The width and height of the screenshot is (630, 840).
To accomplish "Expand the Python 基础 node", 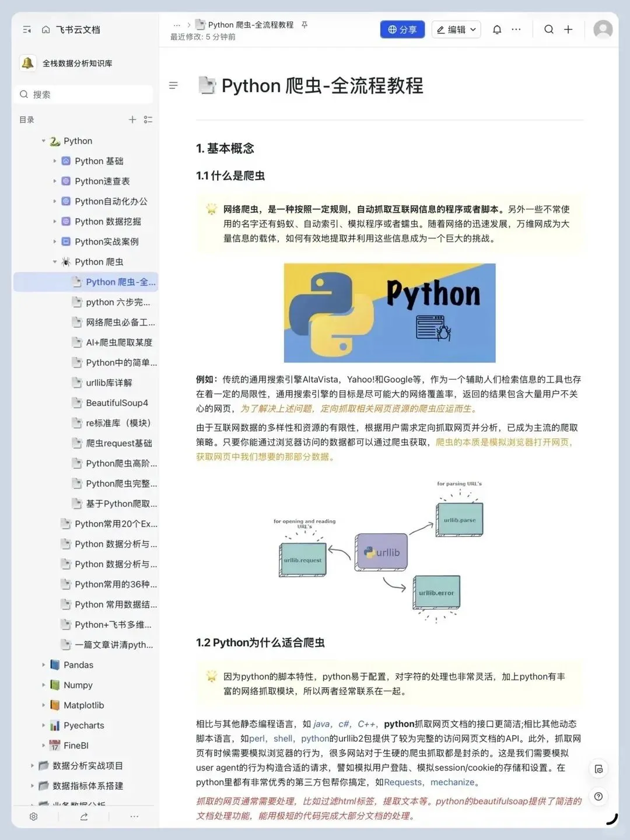I will (x=55, y=161).
